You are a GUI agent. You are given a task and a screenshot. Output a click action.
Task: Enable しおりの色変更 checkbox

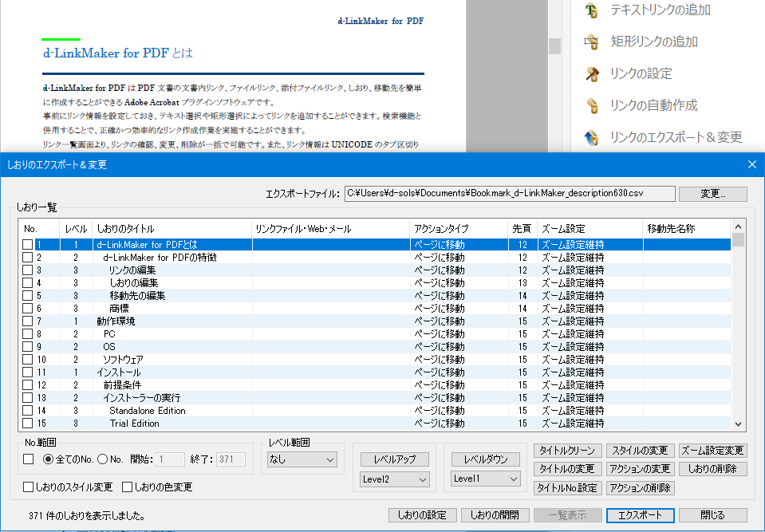[128, 487]
